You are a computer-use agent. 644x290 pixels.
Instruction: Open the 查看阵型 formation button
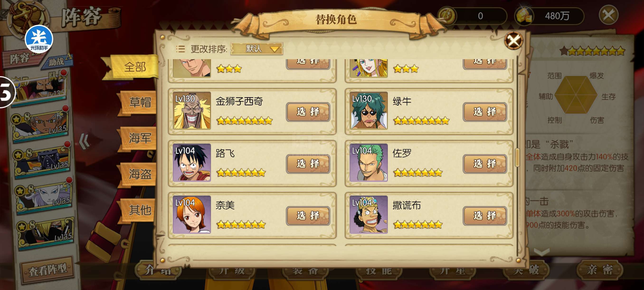click(x=47, y=270)
